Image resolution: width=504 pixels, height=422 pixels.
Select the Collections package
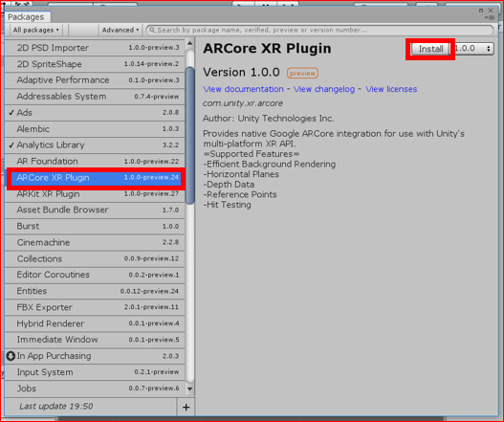click(x=95, y=258)
